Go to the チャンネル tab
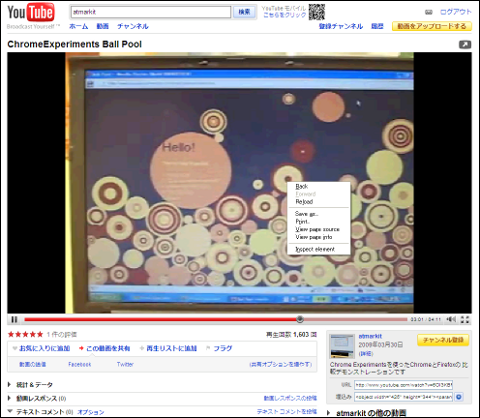 tap(133, 26)
